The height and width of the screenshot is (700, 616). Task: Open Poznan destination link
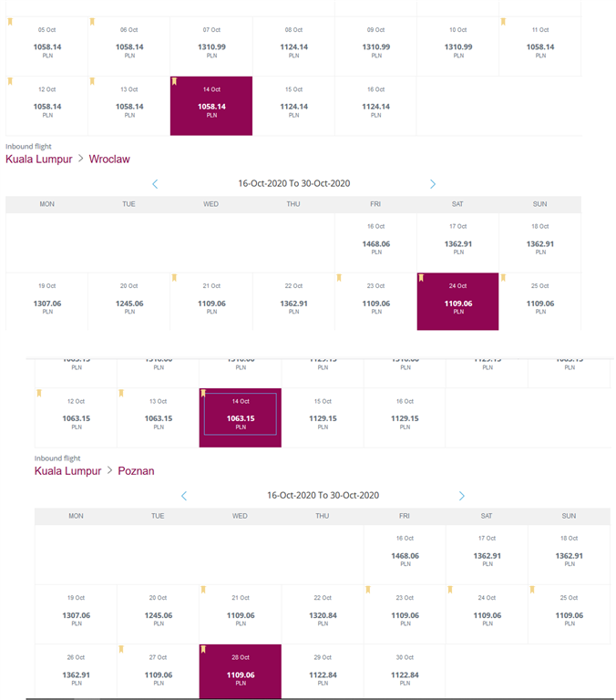(136, 471)
